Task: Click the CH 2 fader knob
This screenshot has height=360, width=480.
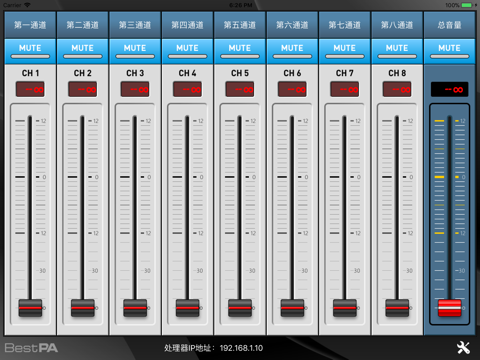Action: [x=83, y=308]
